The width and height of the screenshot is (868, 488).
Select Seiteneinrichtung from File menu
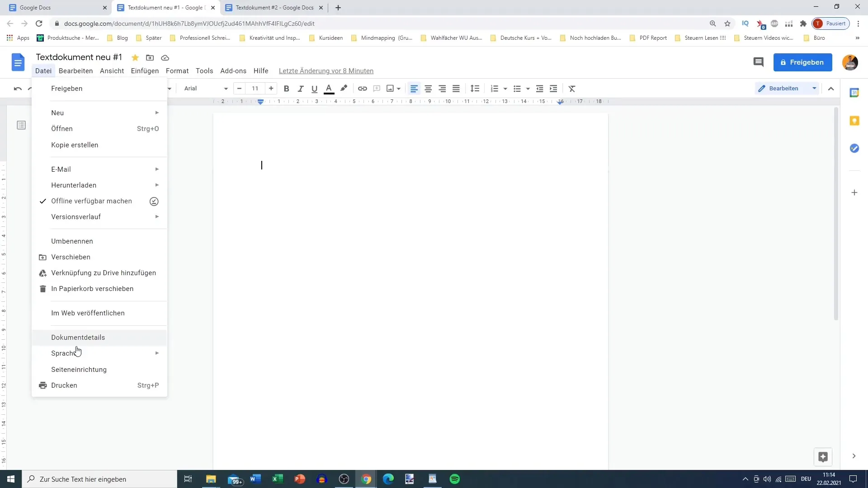pos(79,370)
